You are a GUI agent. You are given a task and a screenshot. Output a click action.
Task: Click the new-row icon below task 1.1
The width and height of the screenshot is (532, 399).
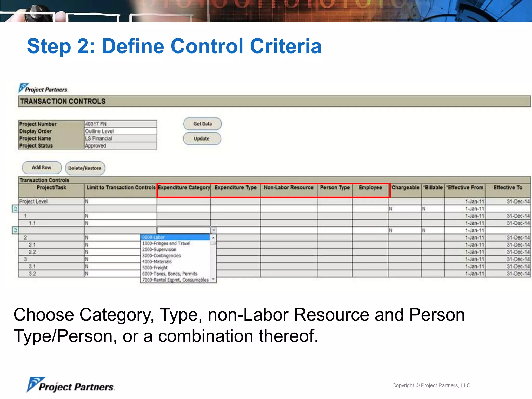point(15,230)
